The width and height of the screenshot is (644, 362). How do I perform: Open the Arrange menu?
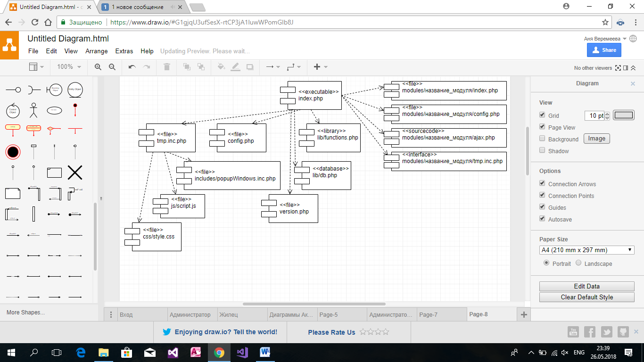pos(97,51)
